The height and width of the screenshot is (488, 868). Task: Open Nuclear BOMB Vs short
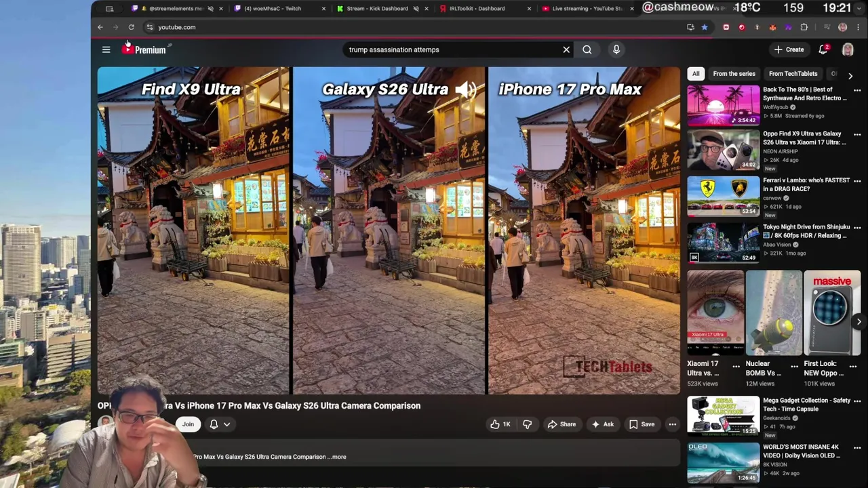tap(774, 312)
